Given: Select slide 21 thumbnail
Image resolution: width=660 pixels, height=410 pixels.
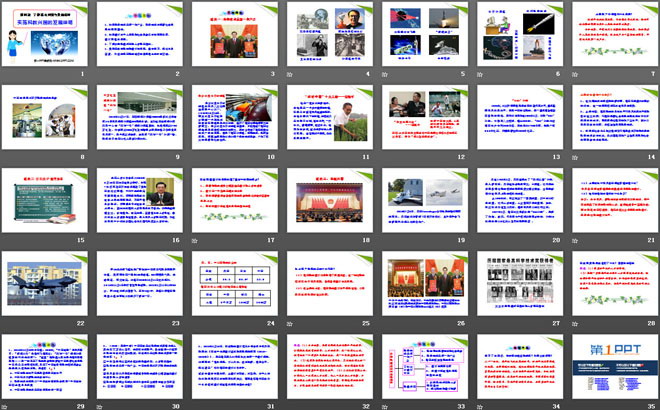Looking at the screenshot, I should (615, 200).
